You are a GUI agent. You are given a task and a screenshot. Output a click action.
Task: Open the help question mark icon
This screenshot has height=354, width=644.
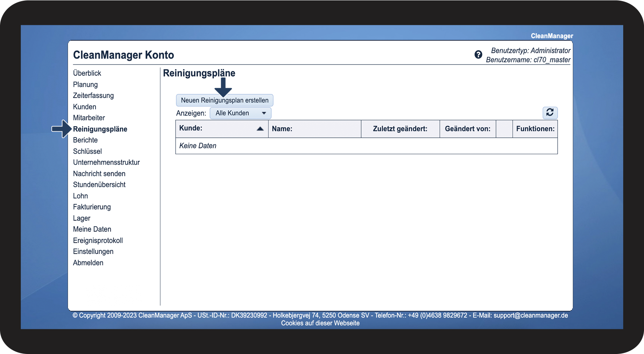click(x=478, y=55)
